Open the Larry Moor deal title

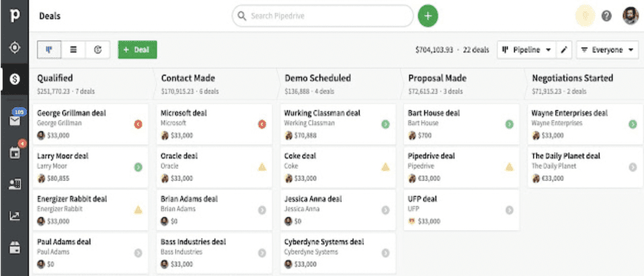click(x=63, y=156)
